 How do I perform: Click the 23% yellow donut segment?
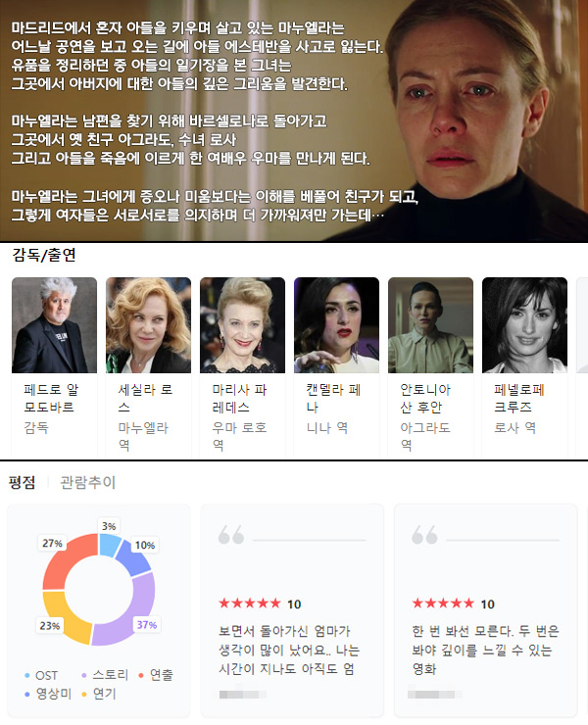(63, 619)
